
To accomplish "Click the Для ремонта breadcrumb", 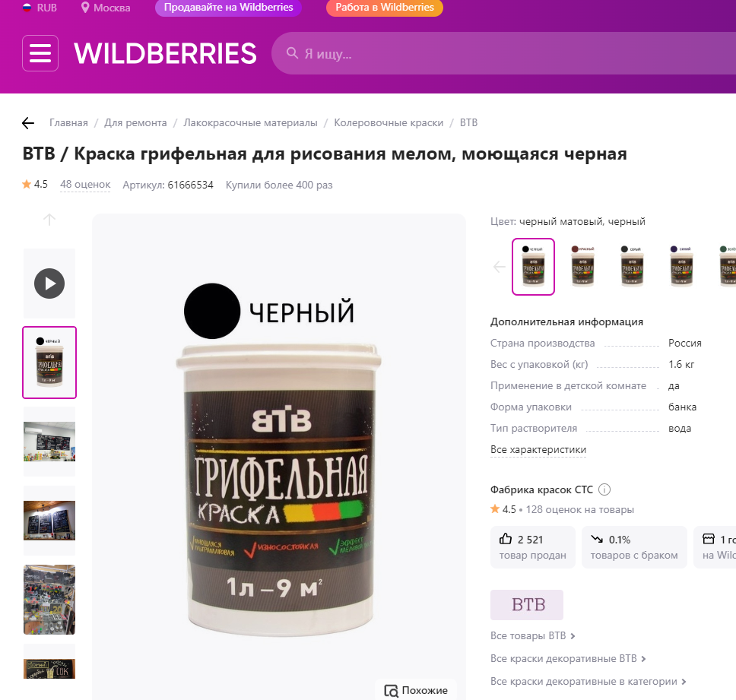I will tap(135, 122).
